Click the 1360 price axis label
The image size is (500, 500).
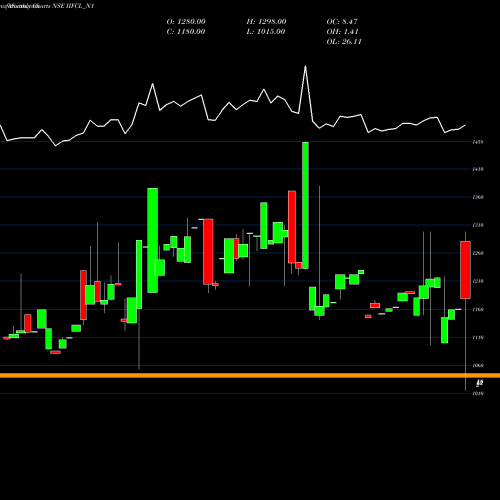pos(478,197)
